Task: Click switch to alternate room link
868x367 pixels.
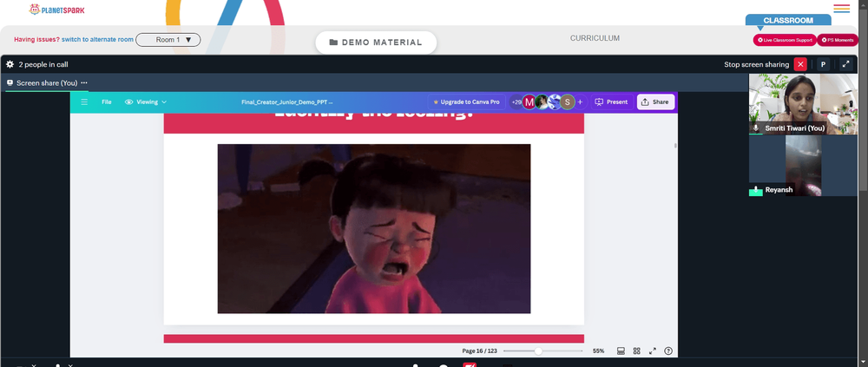Action: (x=97, y=39)
